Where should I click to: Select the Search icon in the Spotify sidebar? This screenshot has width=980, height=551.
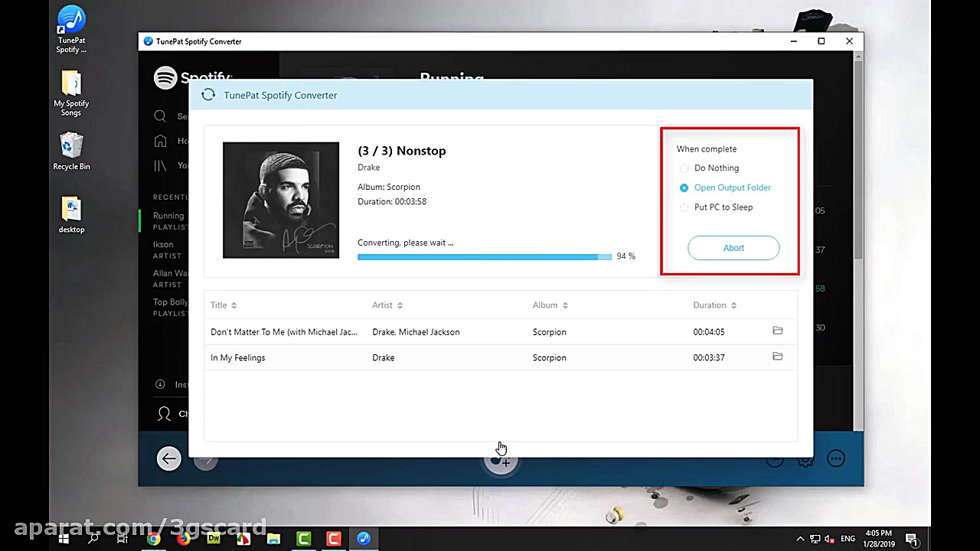click(160, 116)
